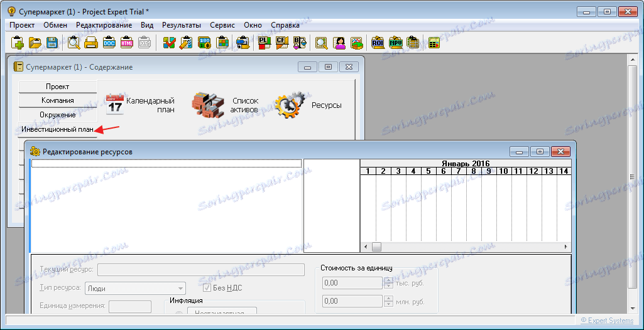Click the тыс. руб. cost field
Screen dimensions: 644x330
(353, 283)
